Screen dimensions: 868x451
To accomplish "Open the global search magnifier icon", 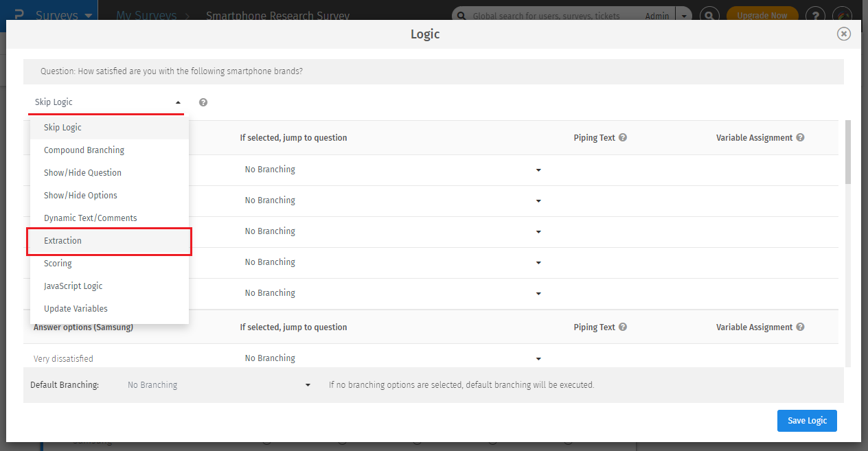I will [709, 14].
